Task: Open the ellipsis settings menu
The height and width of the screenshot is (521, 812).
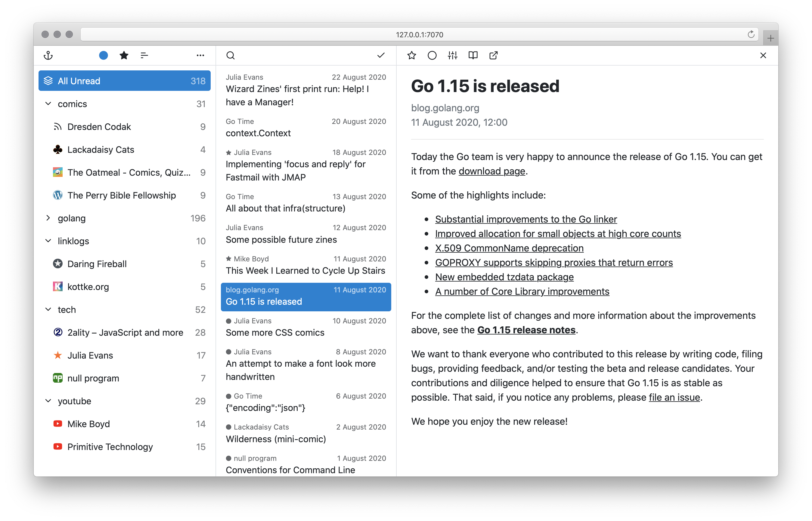Action: [200, 55]
